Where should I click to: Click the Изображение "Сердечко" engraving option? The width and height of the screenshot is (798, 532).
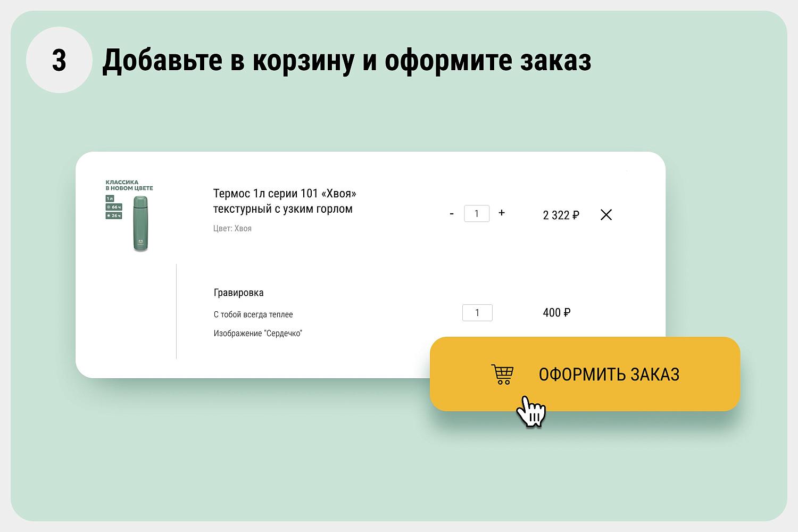tap(257, 334)
